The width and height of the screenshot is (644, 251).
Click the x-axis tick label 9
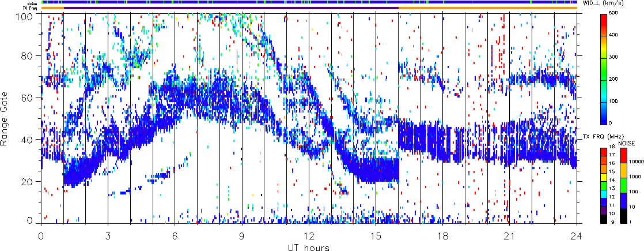242,237
